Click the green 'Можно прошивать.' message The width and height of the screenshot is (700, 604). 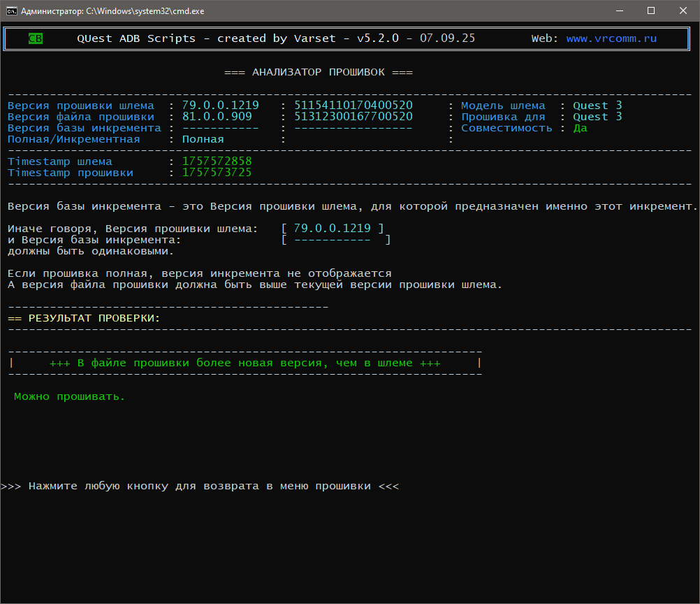[69, 396]
